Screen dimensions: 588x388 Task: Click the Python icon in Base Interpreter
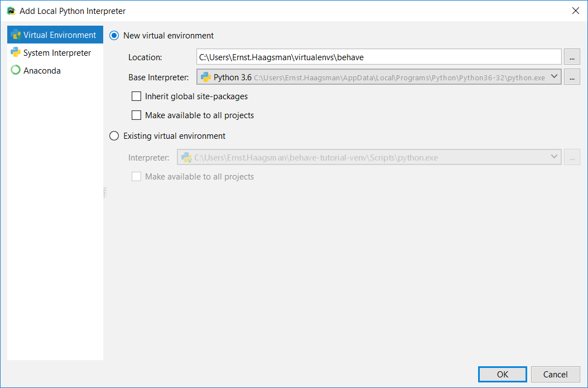[x=205, y=77]
